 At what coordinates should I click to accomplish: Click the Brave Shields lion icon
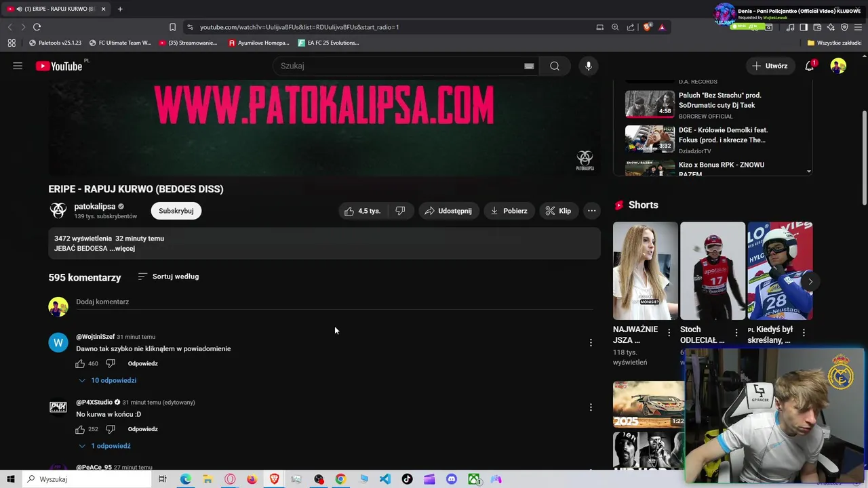[x=647, y=27]
